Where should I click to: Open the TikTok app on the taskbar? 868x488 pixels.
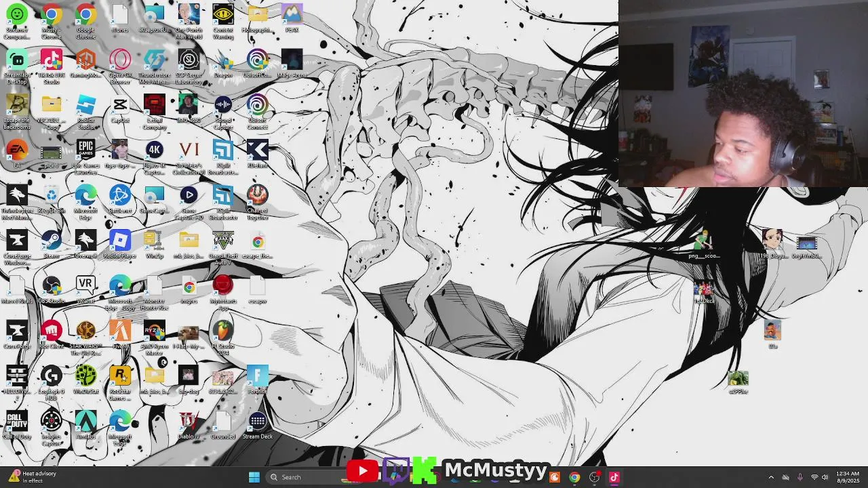(614, 477)
